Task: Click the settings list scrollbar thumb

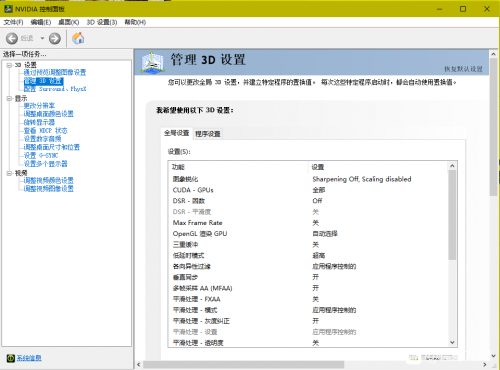Action: click(x=452, y=215)
